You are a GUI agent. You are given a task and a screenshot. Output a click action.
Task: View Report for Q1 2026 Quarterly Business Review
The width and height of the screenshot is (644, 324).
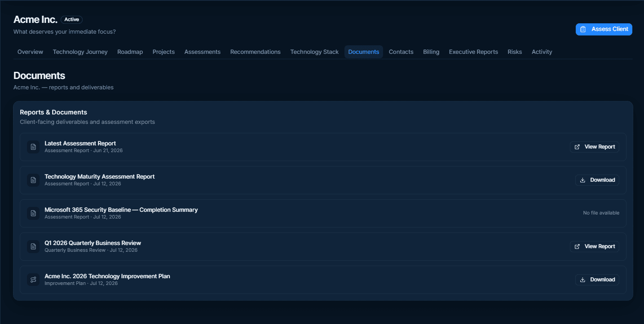tap(595, 246)
